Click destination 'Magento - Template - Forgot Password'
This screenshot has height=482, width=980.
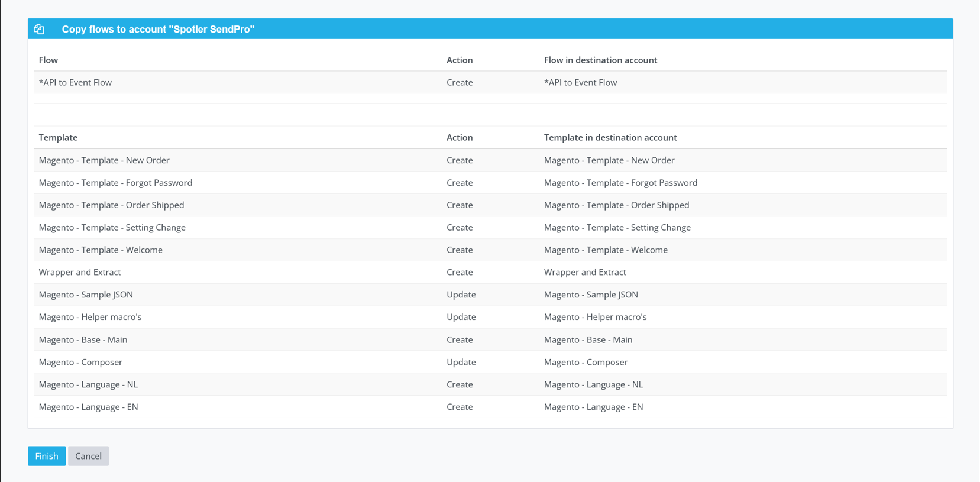click(x=620, y=183)
